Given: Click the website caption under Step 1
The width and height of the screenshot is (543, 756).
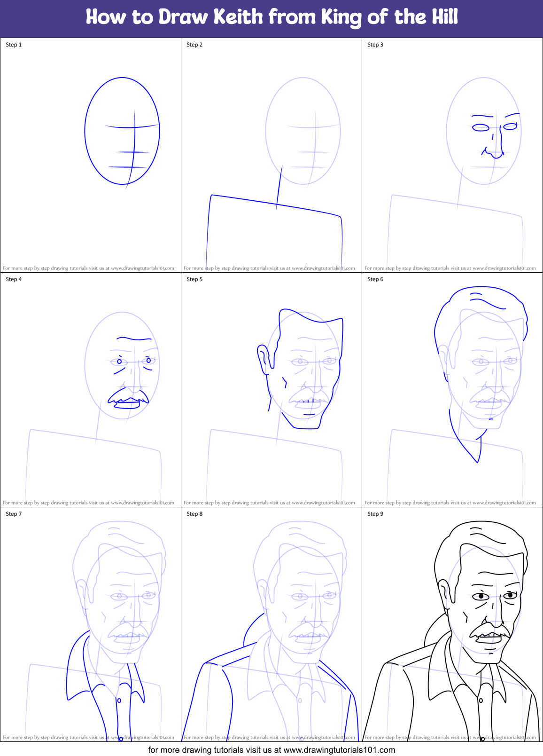Looking at the screenshot, I should point(88,268).
